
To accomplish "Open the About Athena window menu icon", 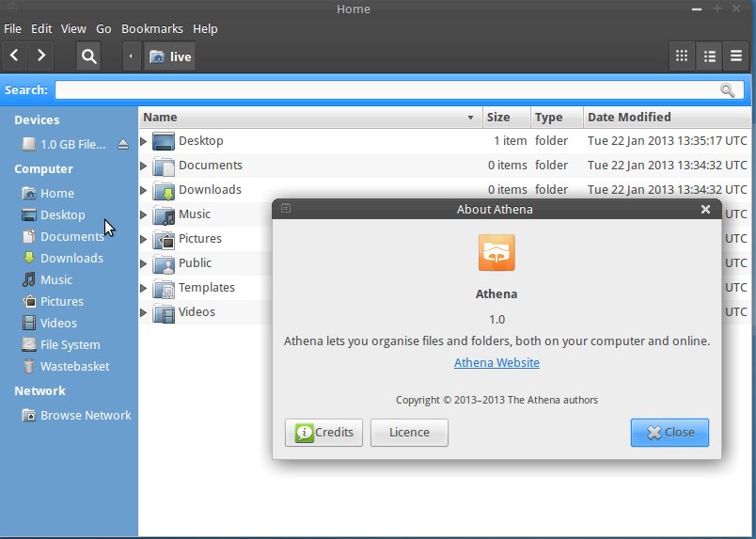I will click(286, 209).
